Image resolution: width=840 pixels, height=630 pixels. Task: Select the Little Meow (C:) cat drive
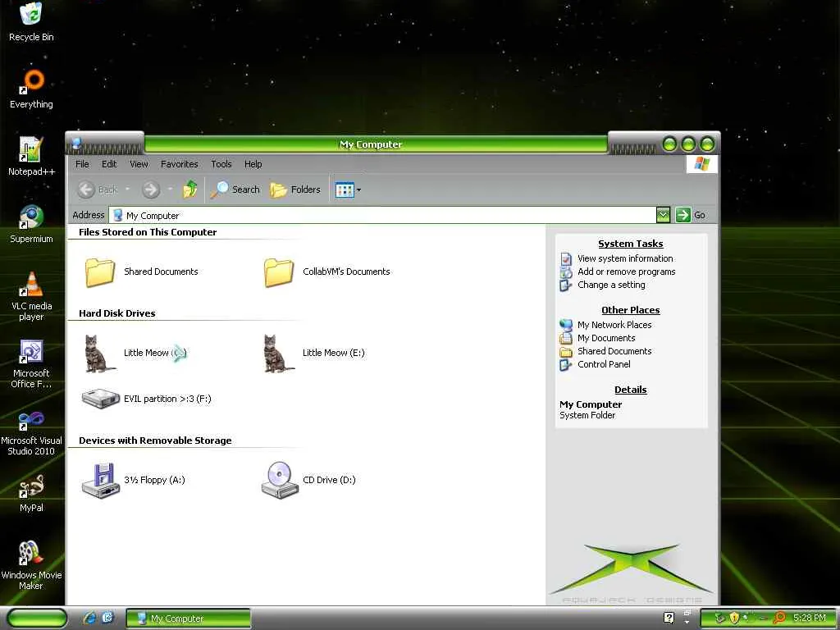click(135, 353)
